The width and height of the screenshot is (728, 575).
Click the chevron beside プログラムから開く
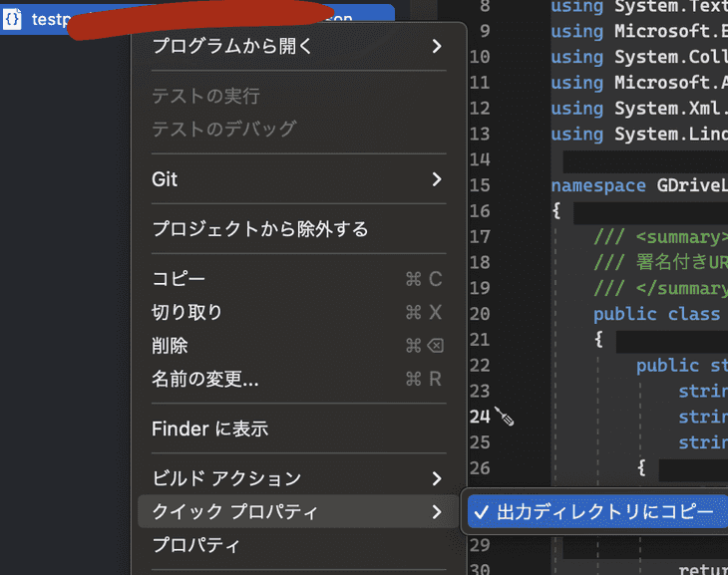pos(437,46)
